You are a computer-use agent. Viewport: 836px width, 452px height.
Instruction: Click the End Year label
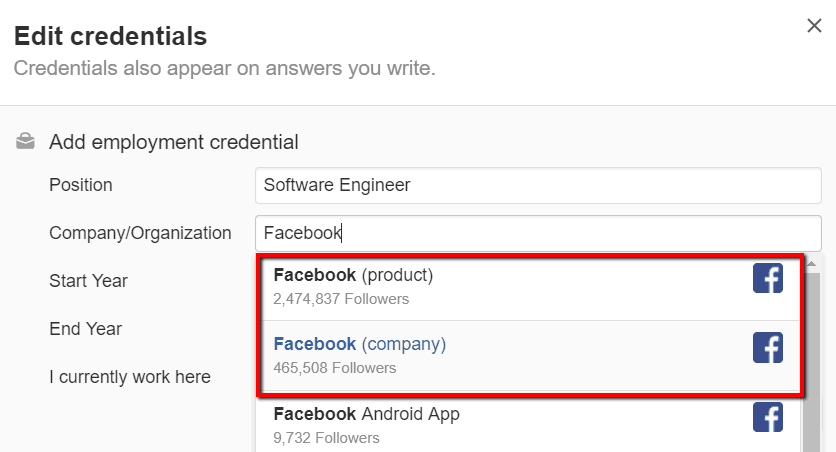[x=85, y=329]
